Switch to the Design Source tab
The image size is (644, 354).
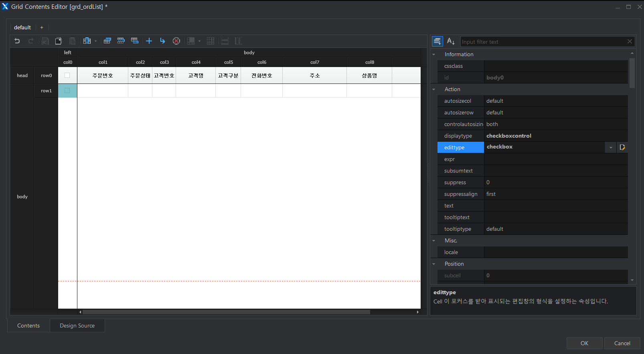point(77,326)
